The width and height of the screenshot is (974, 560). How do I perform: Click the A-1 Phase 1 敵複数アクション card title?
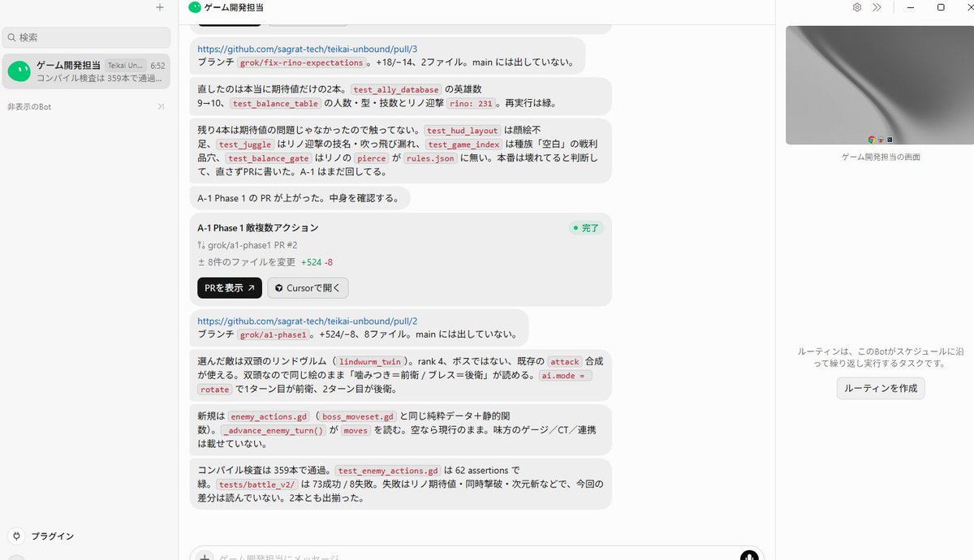258,228
